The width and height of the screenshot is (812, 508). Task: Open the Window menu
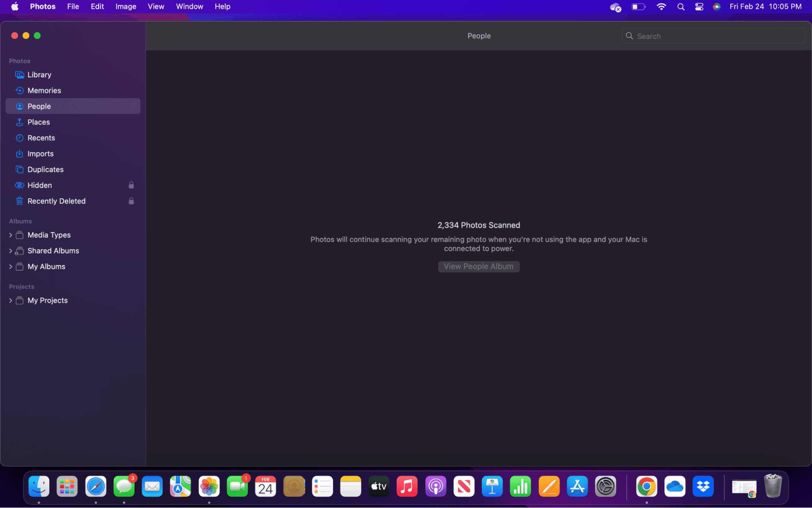pos(189,7)
